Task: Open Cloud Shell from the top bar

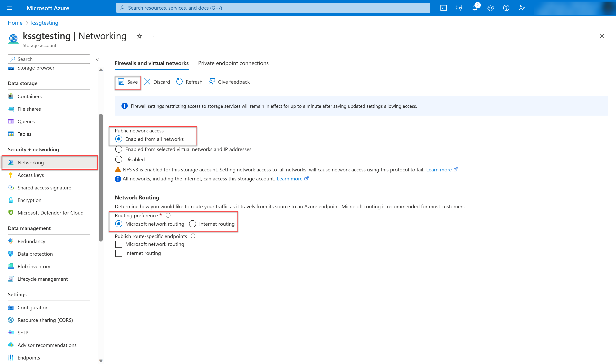Action: point(443,8)
